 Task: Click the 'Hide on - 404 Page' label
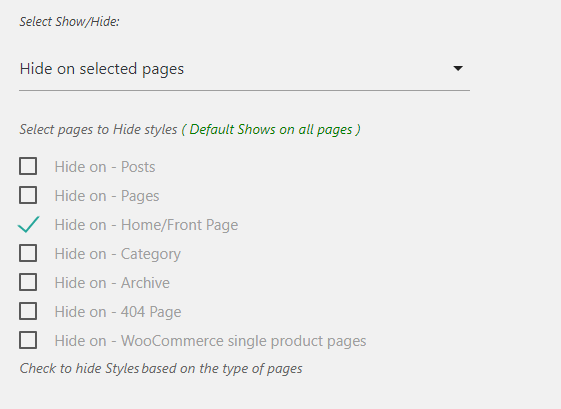click(118, 312)
